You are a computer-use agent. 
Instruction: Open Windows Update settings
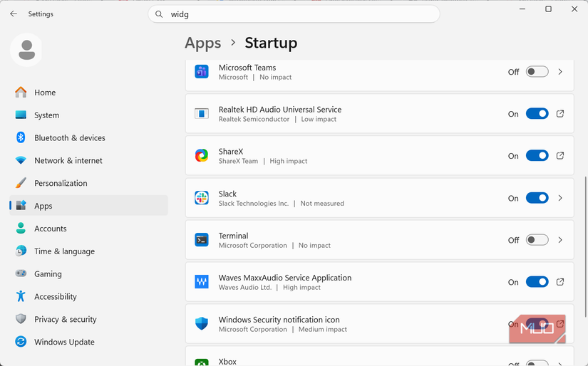tap(89, 342)
